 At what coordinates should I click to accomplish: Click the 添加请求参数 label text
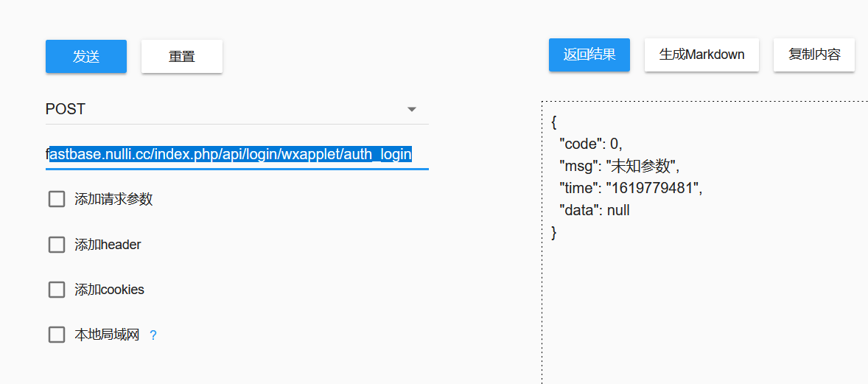coord(113,200)
